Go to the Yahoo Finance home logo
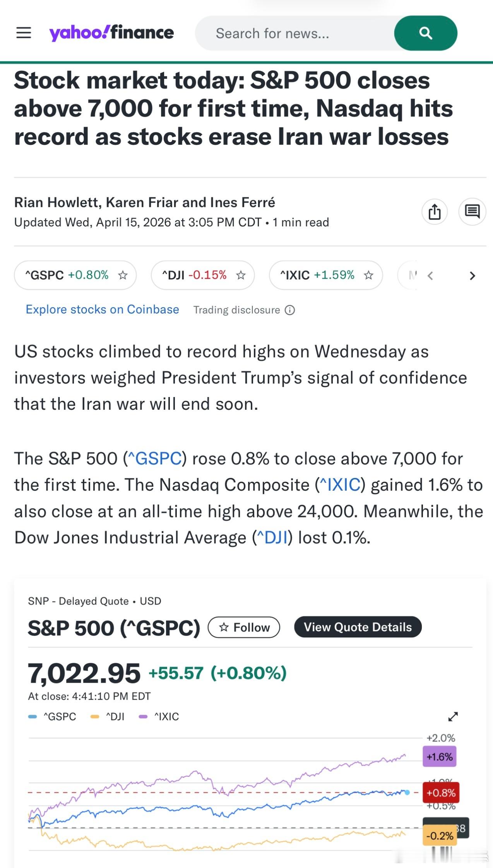Viewport: 493px width, 868px height. pos(111,33)
